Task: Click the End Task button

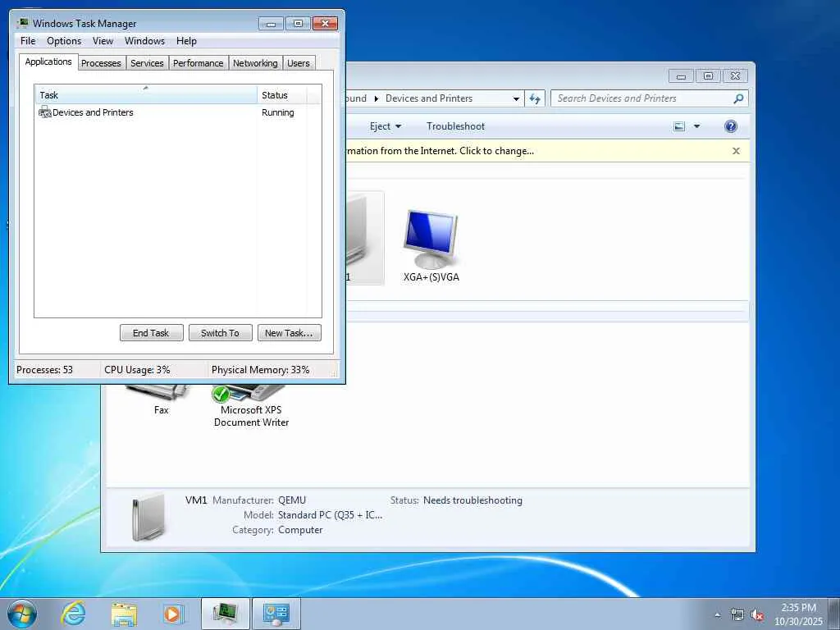Action: click(151, 333)
